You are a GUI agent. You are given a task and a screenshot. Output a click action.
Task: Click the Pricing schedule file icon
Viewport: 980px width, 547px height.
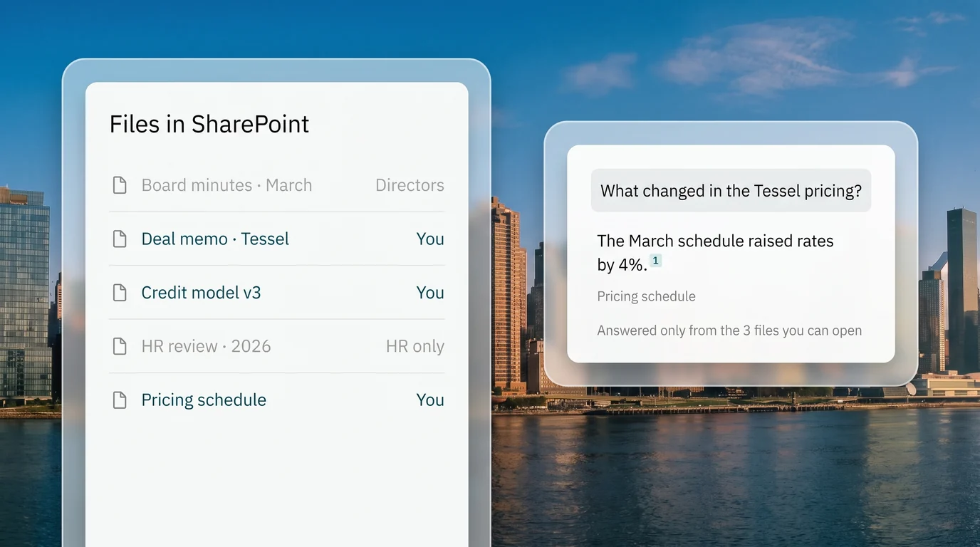tap(120, 400)
